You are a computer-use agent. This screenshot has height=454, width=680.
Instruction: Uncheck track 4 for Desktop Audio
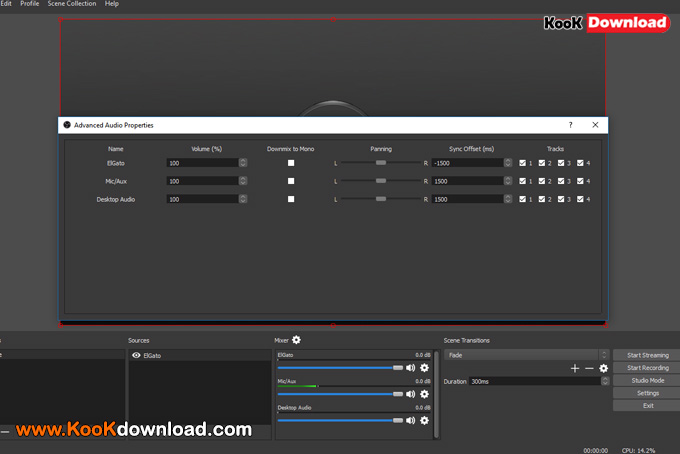pyautogui.click(x=580, y=199)
